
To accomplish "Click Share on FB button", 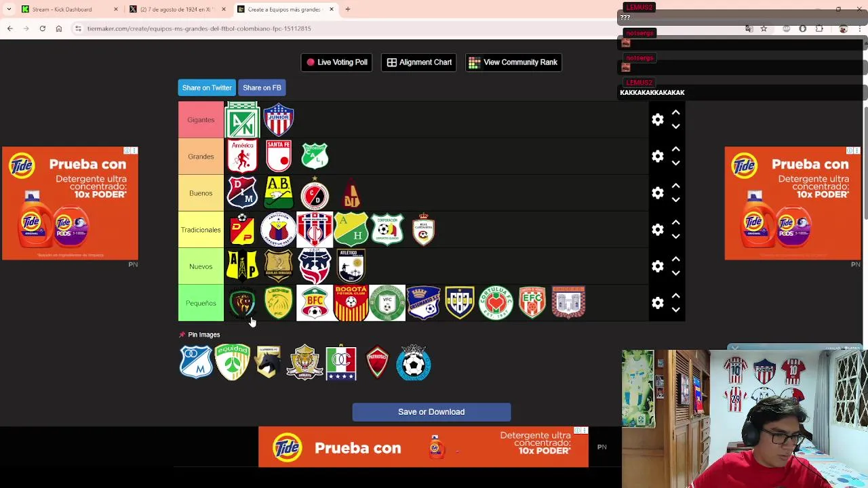I will (x=262, y=87).
